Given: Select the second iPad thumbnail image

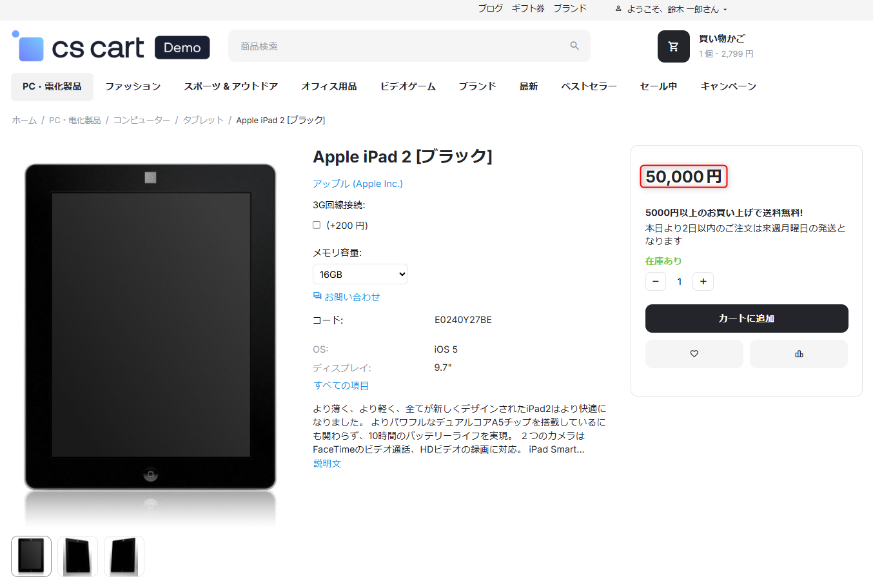Looking at the screenshot, I should [77, 556].
